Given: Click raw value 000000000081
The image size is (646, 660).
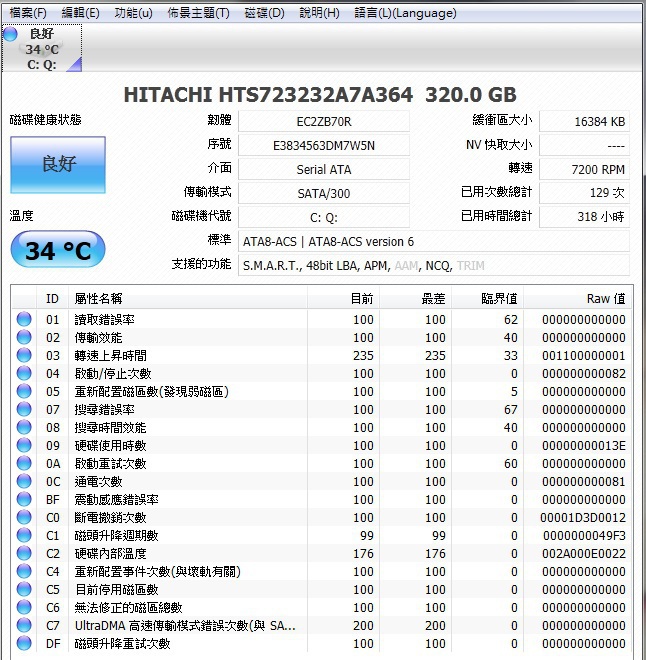Looking at the screenshot, I should click(x=584, y=481).
